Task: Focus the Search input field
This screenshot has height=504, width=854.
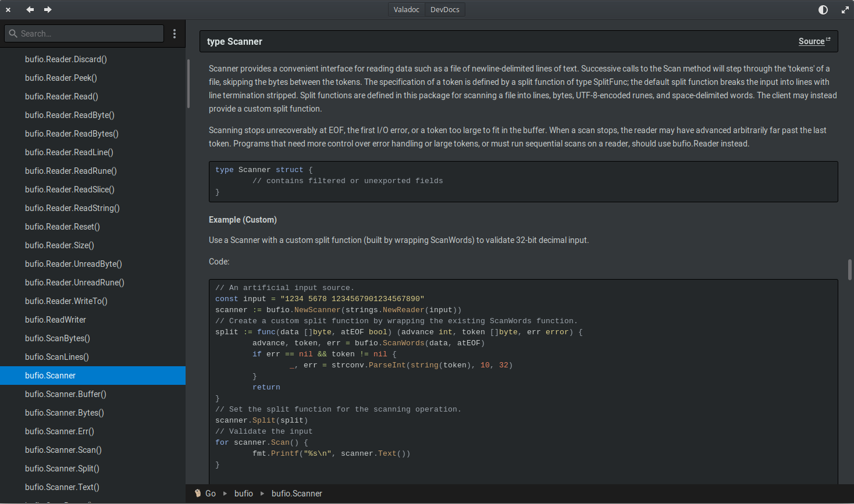Action: [x=84, y=34]
